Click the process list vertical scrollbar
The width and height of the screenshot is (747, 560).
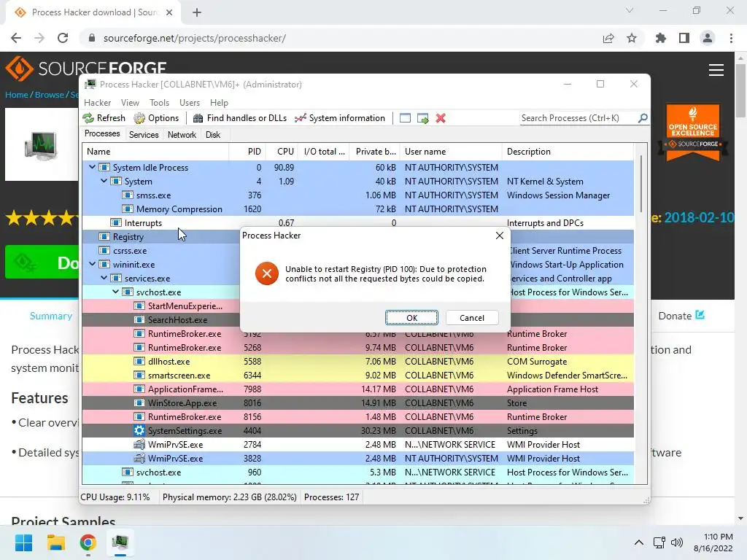coord(641,183)
